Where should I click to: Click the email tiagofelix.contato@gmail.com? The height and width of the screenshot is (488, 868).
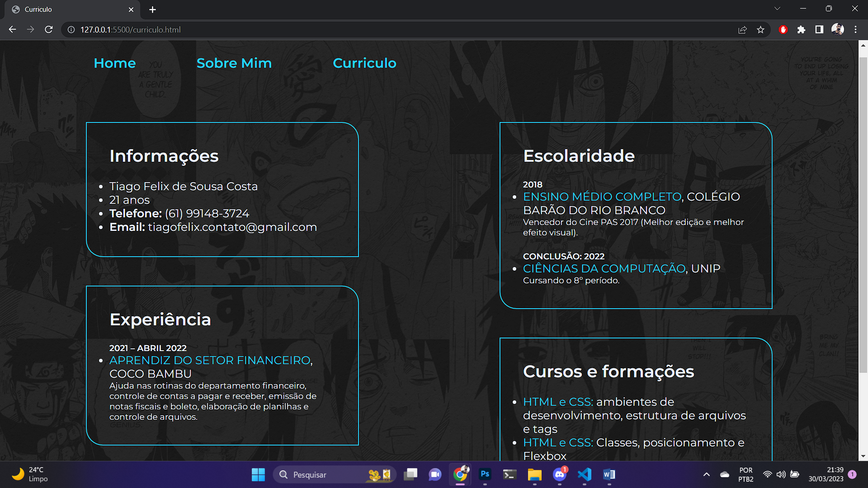click(x=232, y=227)
